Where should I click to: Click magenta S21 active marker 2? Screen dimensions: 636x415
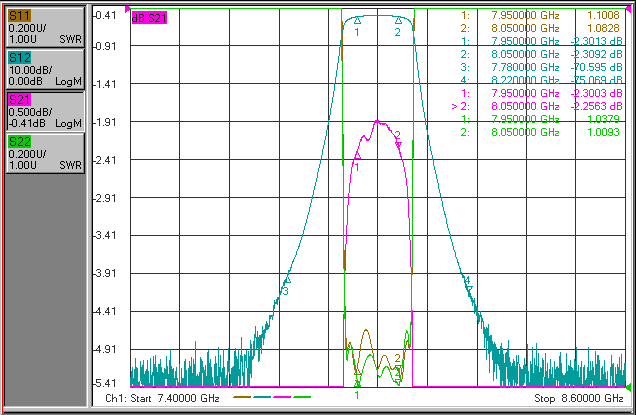click(399, 144)
